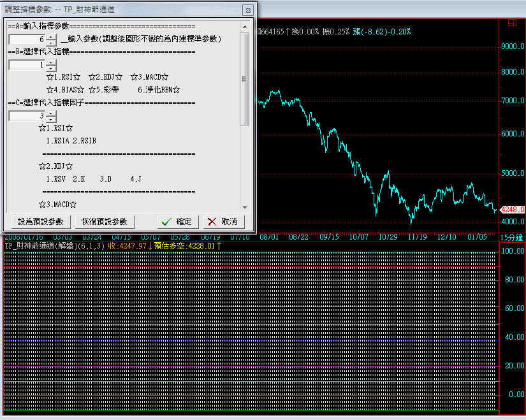Focus the section B input field showing 1
Viewport: 526px width, 420px height.
coord(27,65)
